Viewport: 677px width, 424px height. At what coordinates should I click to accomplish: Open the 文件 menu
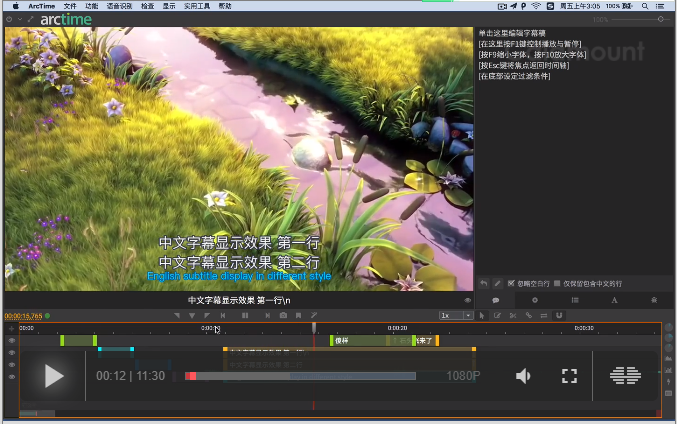[x=70, y=5]
